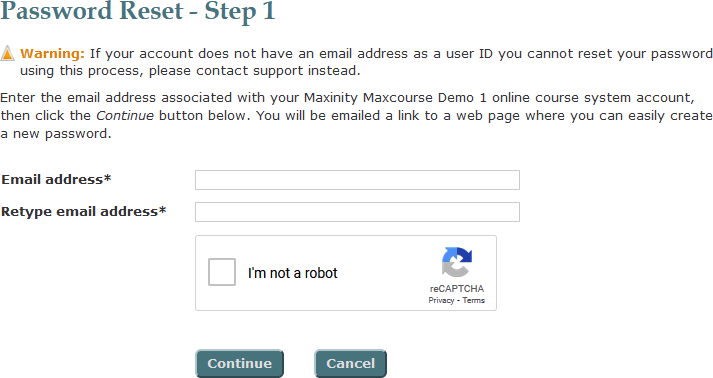Check the I'm not a robot box
The height and width of the screenshot is (378, 713).
[222, 272]
